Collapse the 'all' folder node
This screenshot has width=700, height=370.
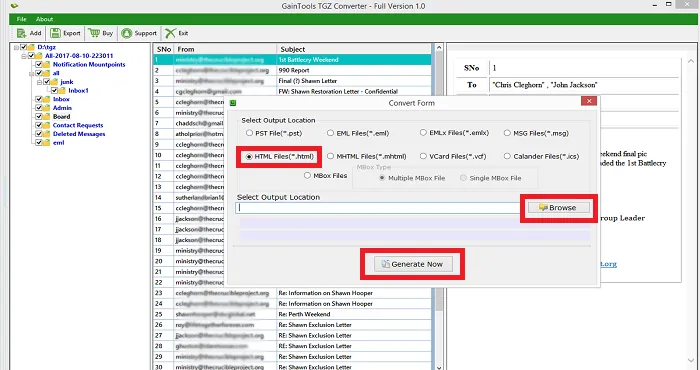pyautogui.click(x=32, y=73)
